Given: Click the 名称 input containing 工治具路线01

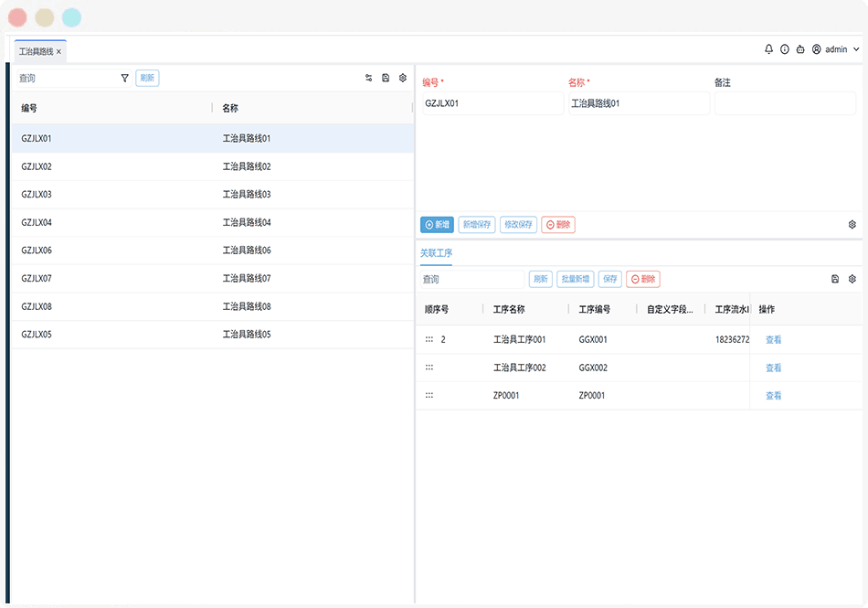Looking at the screenshot, I should coord(639,103).
